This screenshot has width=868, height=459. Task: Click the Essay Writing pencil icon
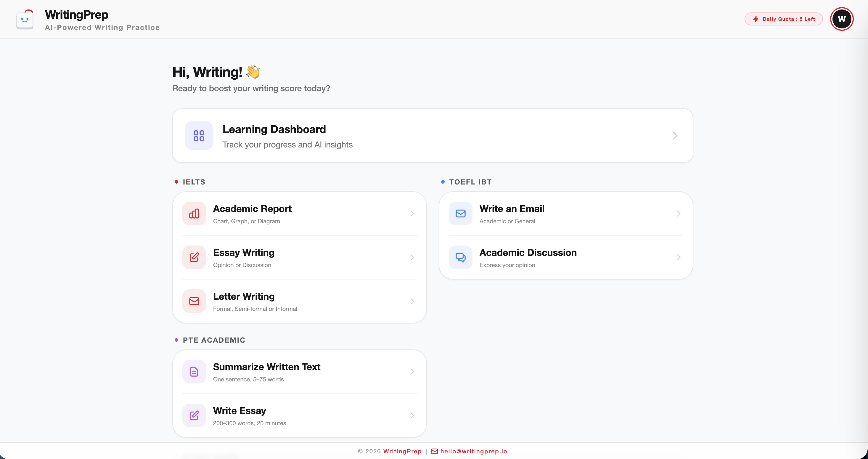[194, 257]
